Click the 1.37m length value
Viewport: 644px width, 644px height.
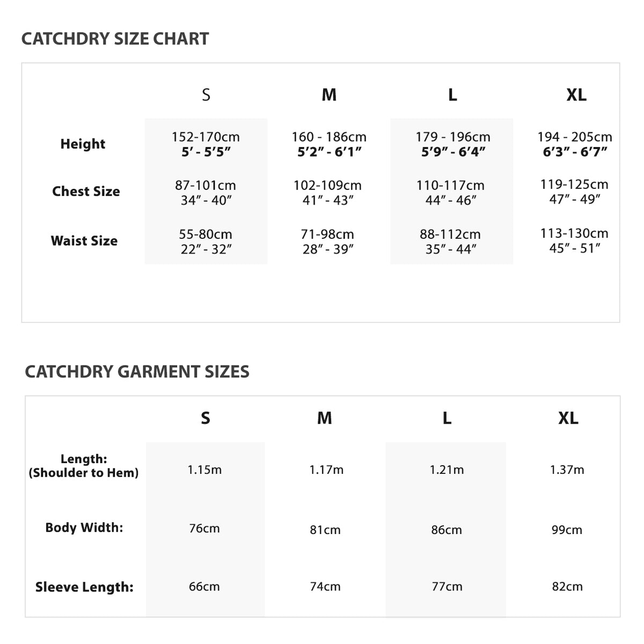(x=567, y=470)
